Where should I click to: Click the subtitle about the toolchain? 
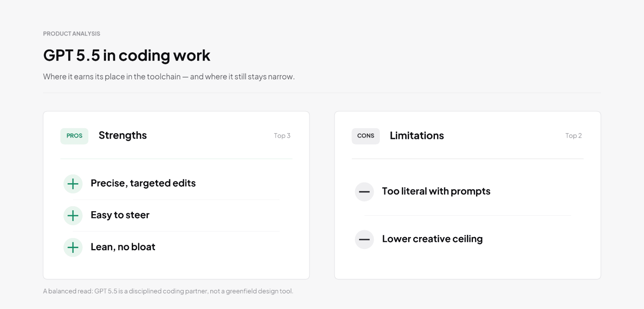(169, 77)
